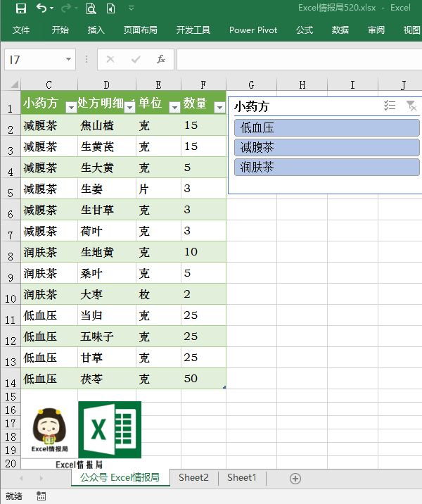This screenshot has height=504, width=422.
Task: Click the confirm checkmark formula button
Action: click(136, 59)
